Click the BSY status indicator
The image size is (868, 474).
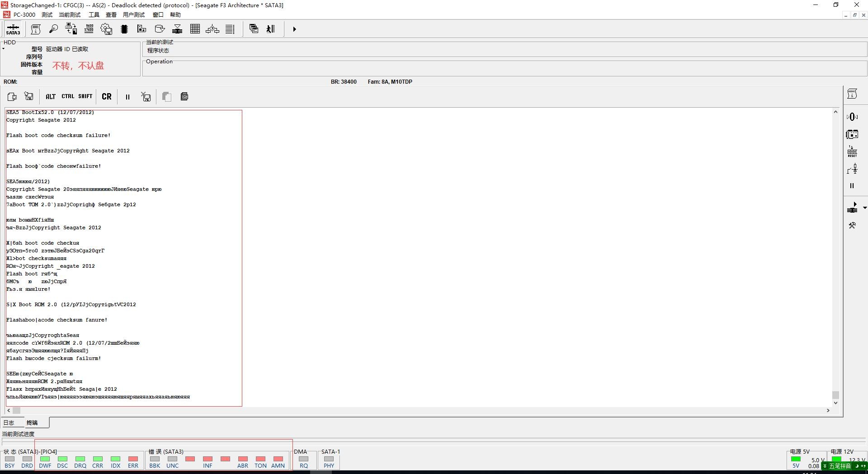pos(9,462)
